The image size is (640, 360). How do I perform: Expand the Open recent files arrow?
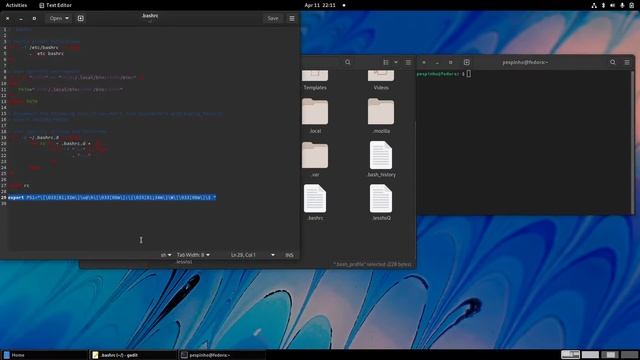[x=67, y=18]
